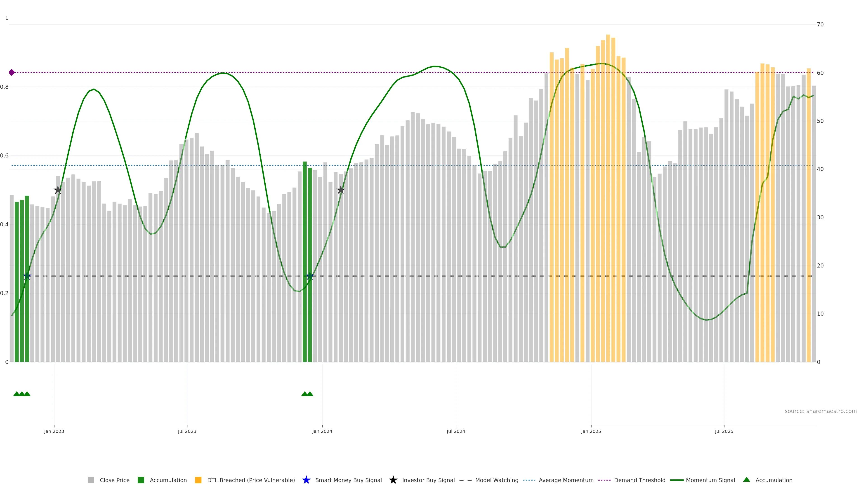868x488 pixels.
Task: Click the Jan 2025 axis label
Action: [591, 431]
